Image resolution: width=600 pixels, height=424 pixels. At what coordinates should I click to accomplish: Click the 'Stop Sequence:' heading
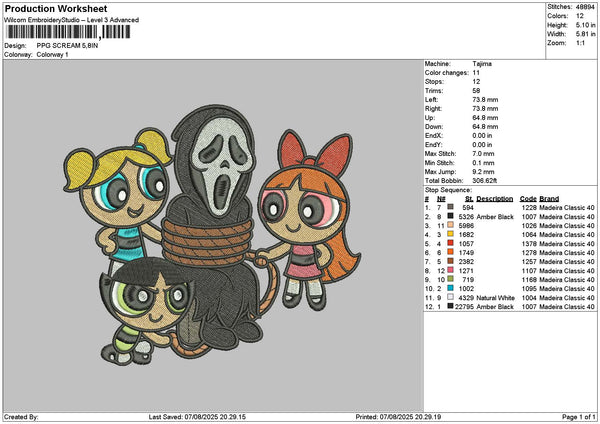(x=448, y=190)
